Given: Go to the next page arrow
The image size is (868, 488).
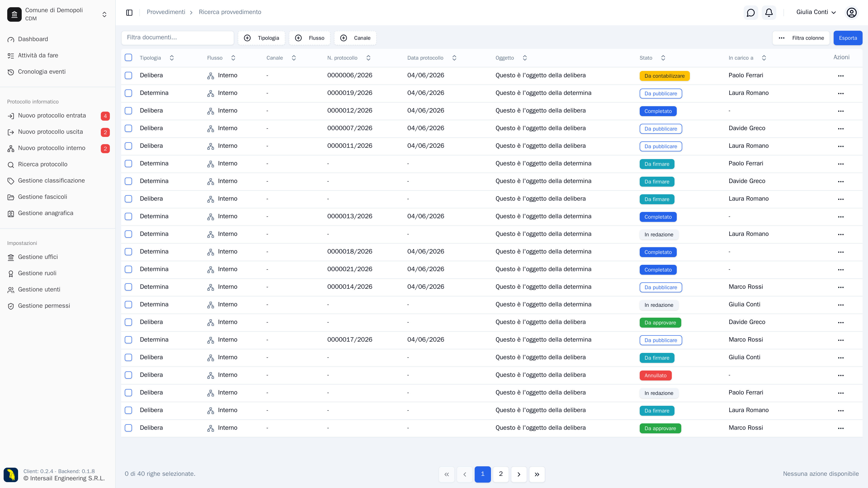Looking at the screenshot, I should point(519,474).
